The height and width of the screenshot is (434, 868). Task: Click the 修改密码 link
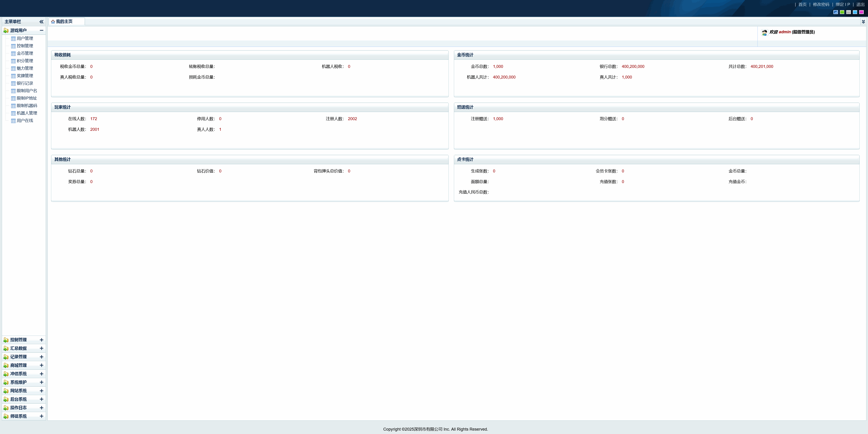[x=821, y=4]
